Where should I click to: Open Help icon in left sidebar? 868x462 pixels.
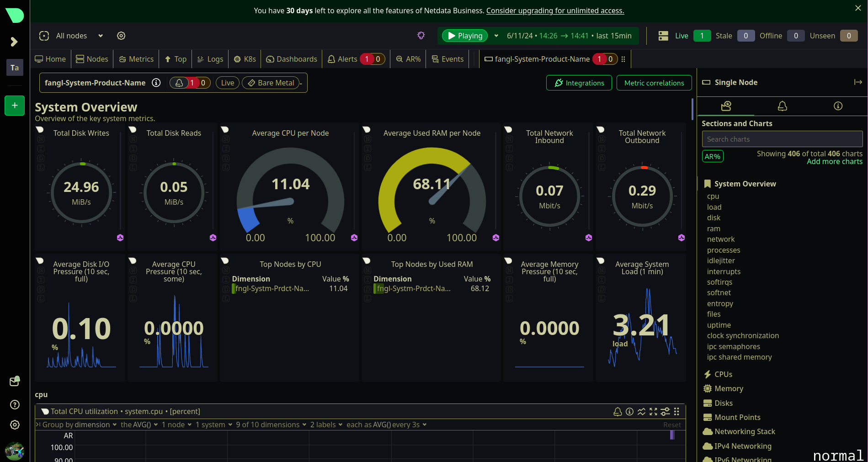(15, 404)
